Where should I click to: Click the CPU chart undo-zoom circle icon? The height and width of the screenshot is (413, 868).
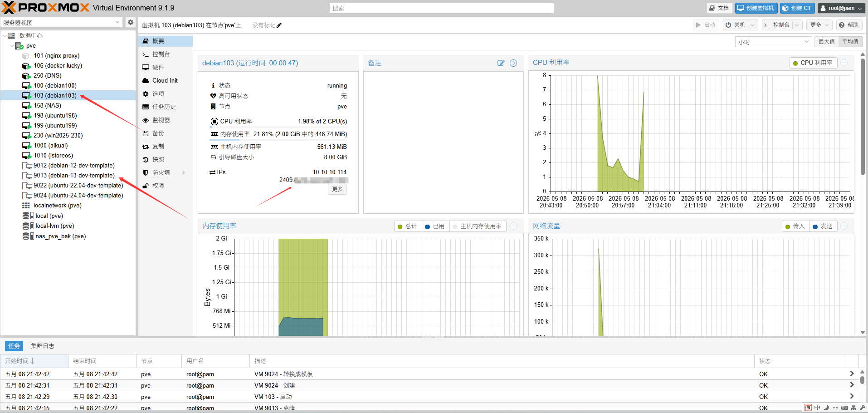click(844, 63)
